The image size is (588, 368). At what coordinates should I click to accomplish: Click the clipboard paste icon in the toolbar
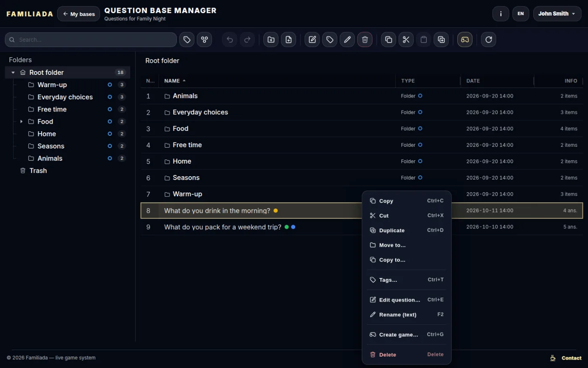click(424, 40)
